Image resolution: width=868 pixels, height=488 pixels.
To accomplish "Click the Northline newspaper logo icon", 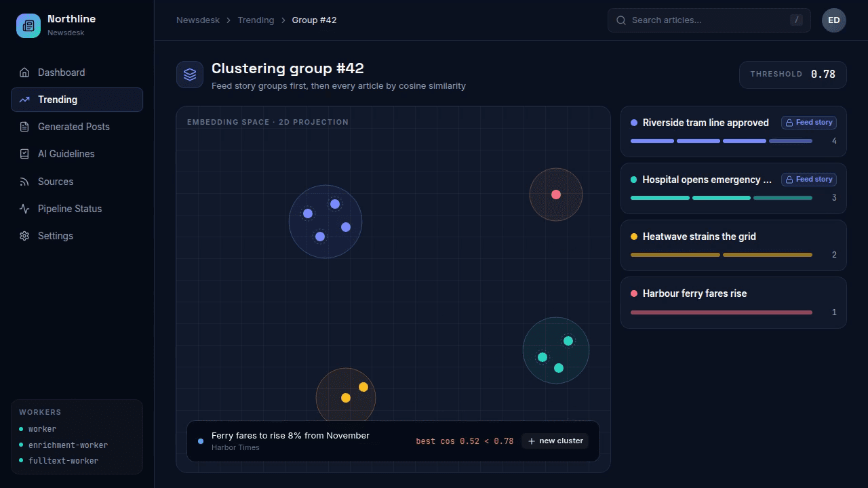I will pyautogui.click(x=28, y=26).
